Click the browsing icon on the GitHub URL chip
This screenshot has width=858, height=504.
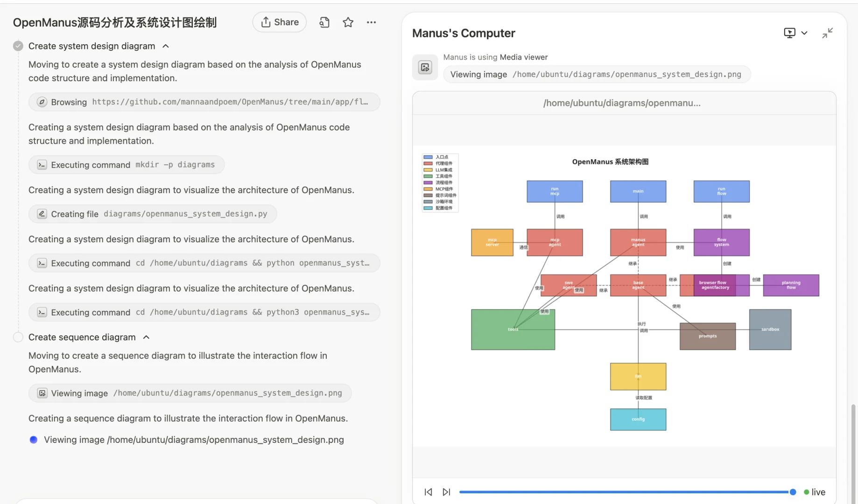(42, 102)
